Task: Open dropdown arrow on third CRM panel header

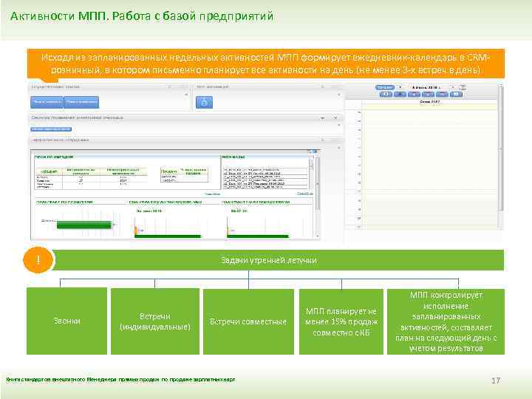Action: pos(323,117)
